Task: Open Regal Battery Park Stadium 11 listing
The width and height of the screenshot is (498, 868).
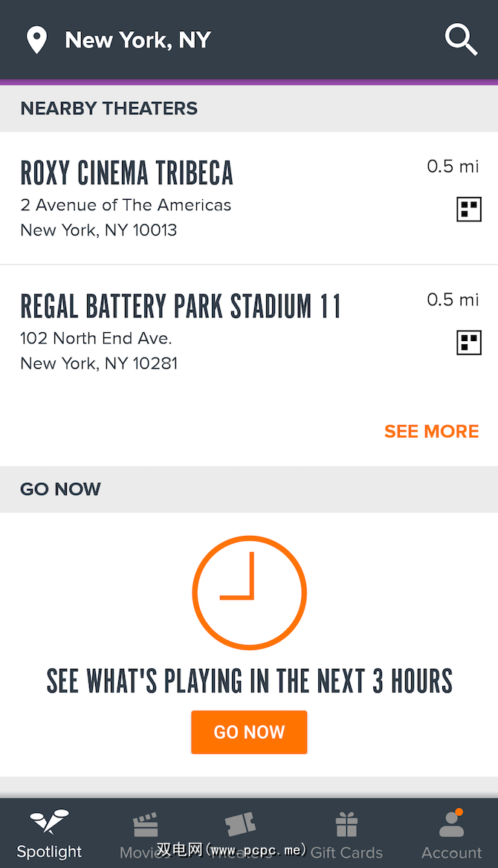Action: coord(180,306)
